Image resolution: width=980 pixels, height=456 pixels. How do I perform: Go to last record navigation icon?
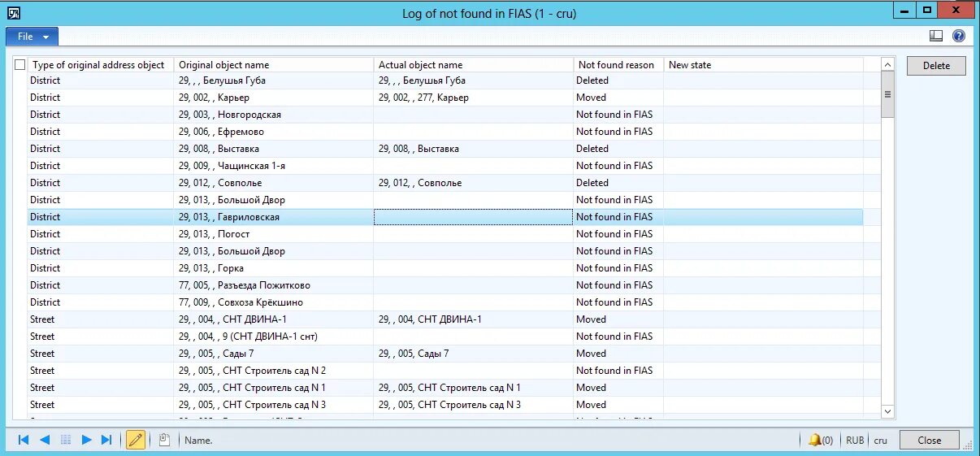point(106,440)
